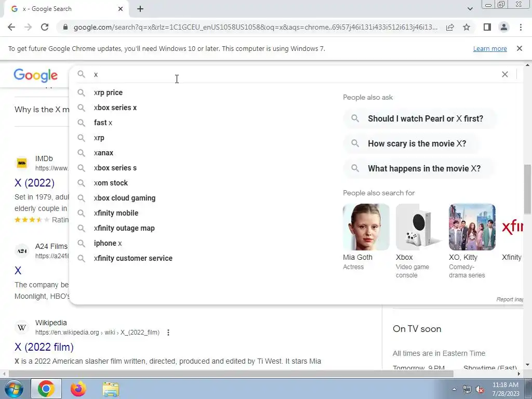Click the A24 favicon icon
Viewport: 532px width, 399px height.
pos(22,251)
